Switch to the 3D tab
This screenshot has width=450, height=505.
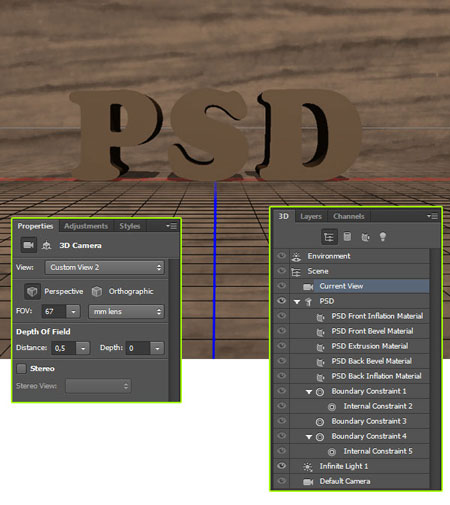[284, 216]
